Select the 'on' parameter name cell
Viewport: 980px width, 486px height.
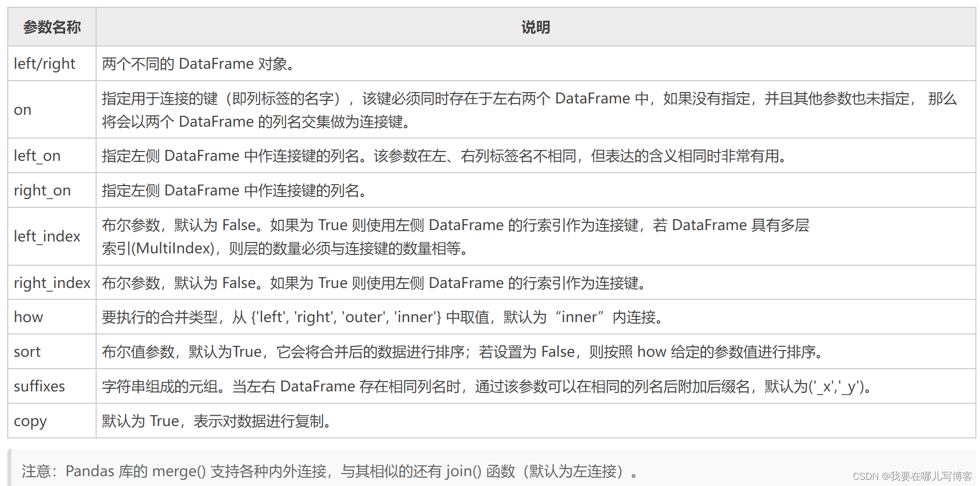(52, 110)
